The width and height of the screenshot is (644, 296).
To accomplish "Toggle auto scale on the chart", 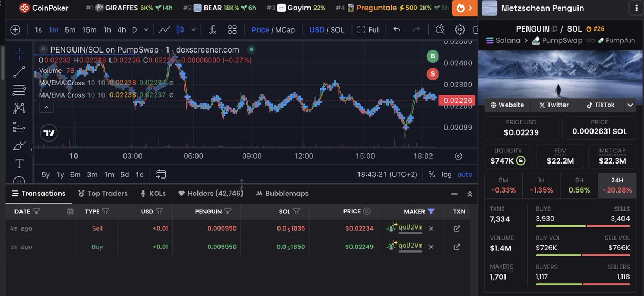I will point(465,174).
